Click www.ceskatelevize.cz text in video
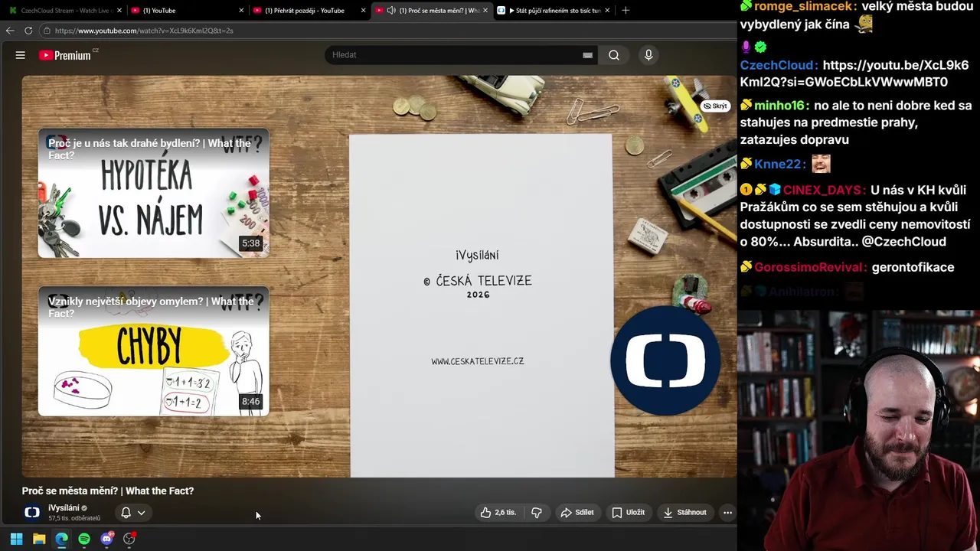 [x=478, y=361]
